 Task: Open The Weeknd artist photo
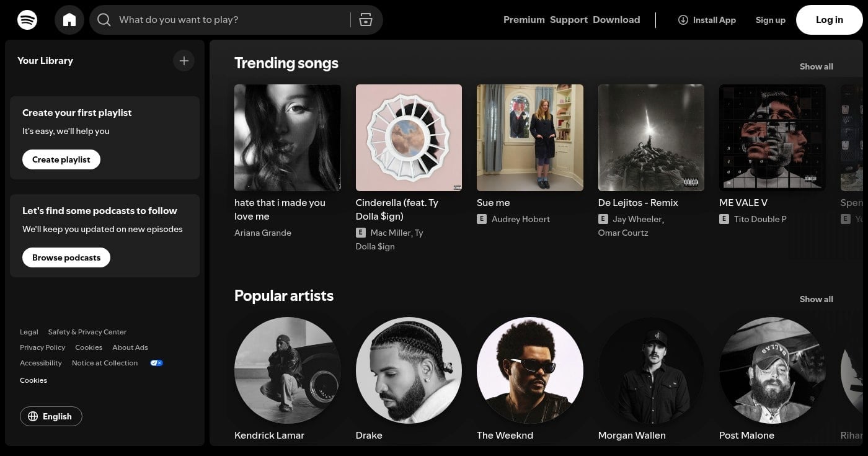point(530,370)
